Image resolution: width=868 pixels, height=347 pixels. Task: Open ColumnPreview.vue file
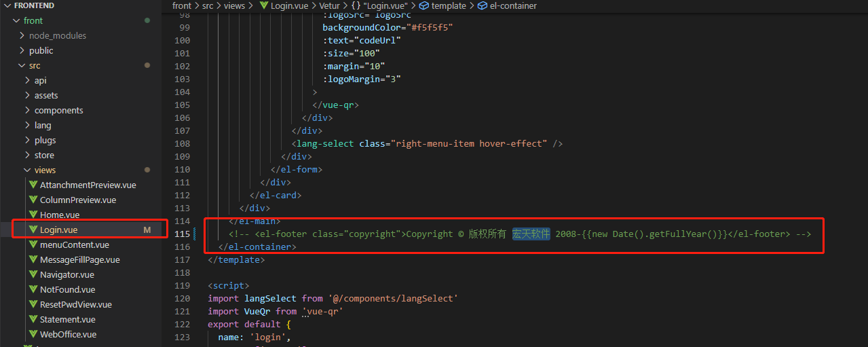click(x=78, y=200)
